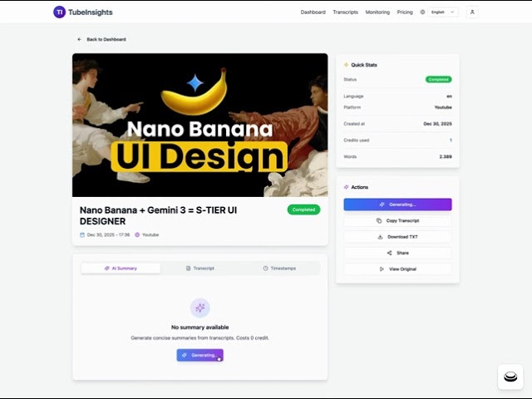Click View Original button

tap(397, 269)
